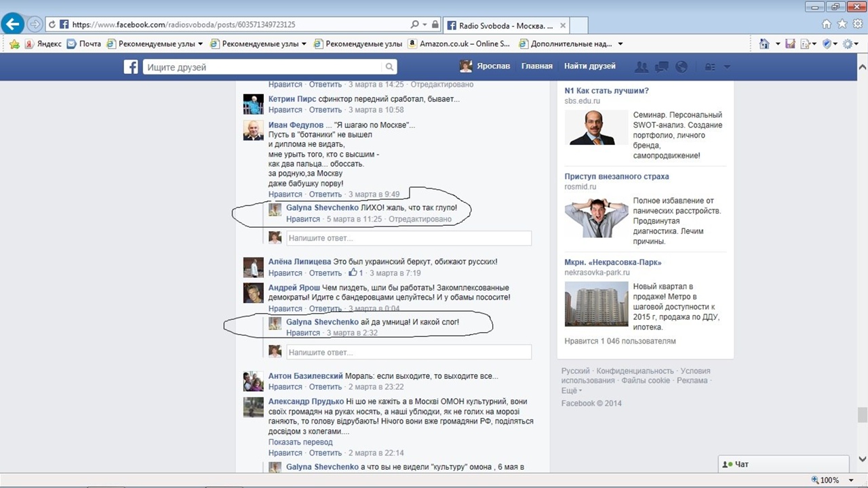
Task: Click the reply field under 'ЛИХО! жаль' comment
Action: (408, 238)
